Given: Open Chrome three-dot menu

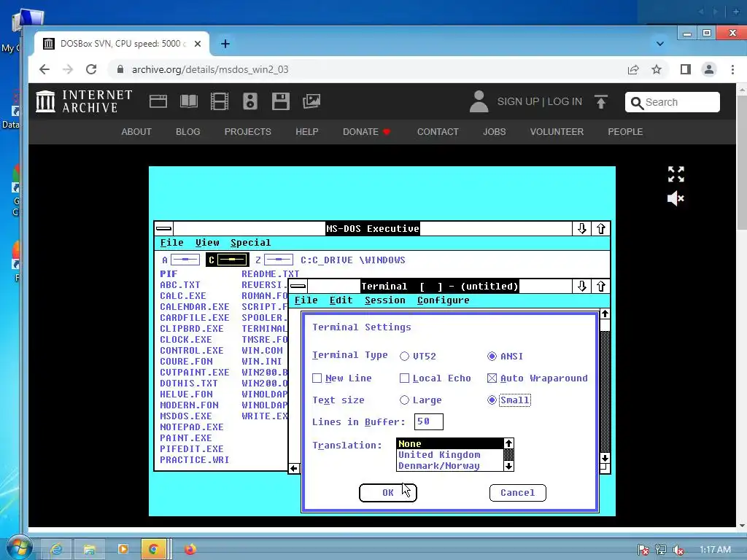Looking at the screenshot, I should pyautogui.click(x=732, y=69).
